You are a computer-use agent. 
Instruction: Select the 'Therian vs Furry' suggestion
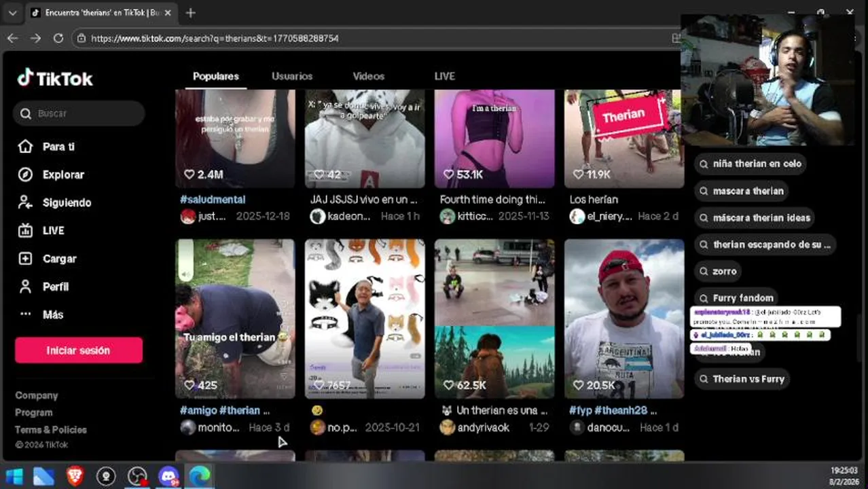742,379
